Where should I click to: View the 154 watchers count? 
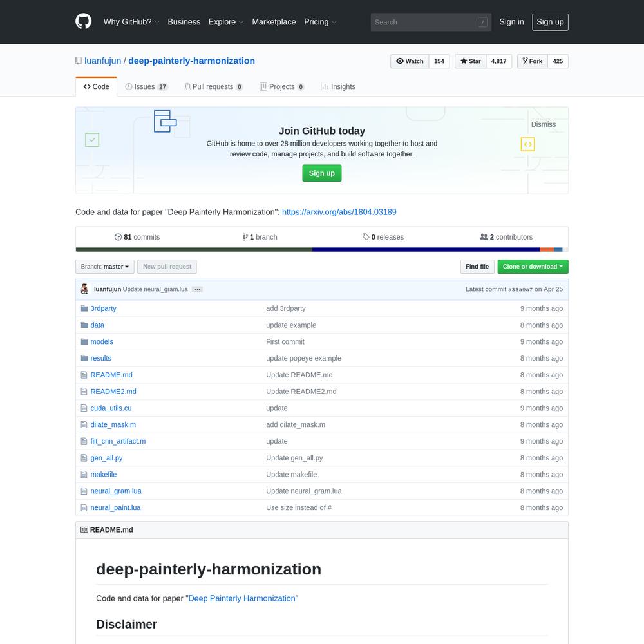(439, 61)
